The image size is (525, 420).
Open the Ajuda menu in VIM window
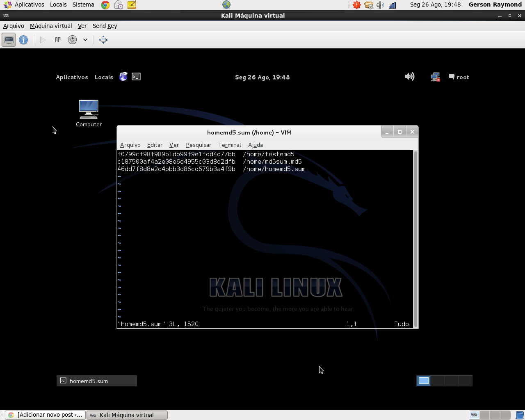[x=256, y=145]
